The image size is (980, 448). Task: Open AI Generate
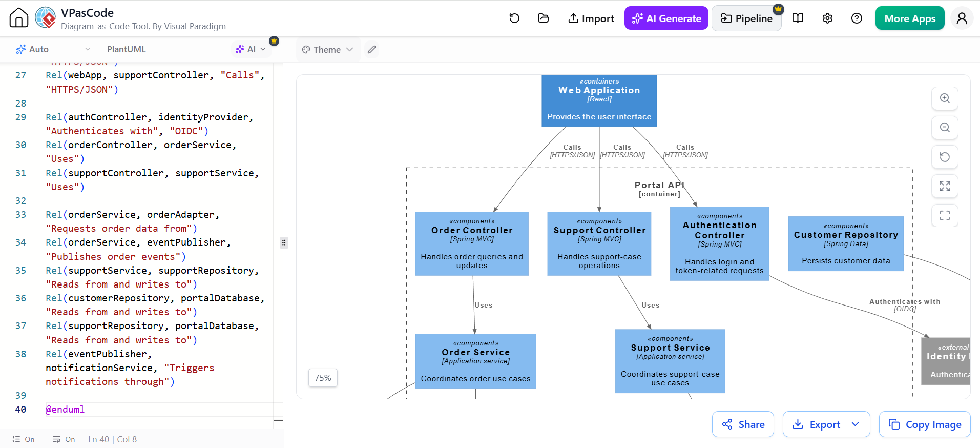point(666,18)
